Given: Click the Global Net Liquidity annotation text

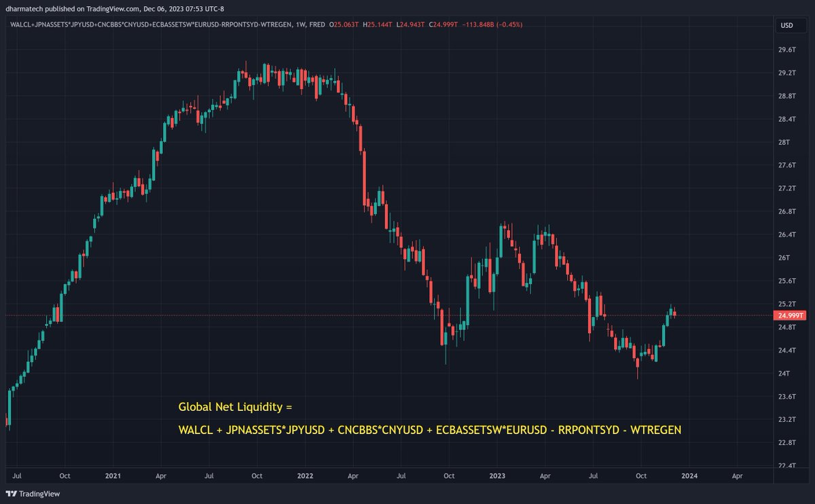Looking at the screenshot, I should pyautogui.click(x=234, y=406).
